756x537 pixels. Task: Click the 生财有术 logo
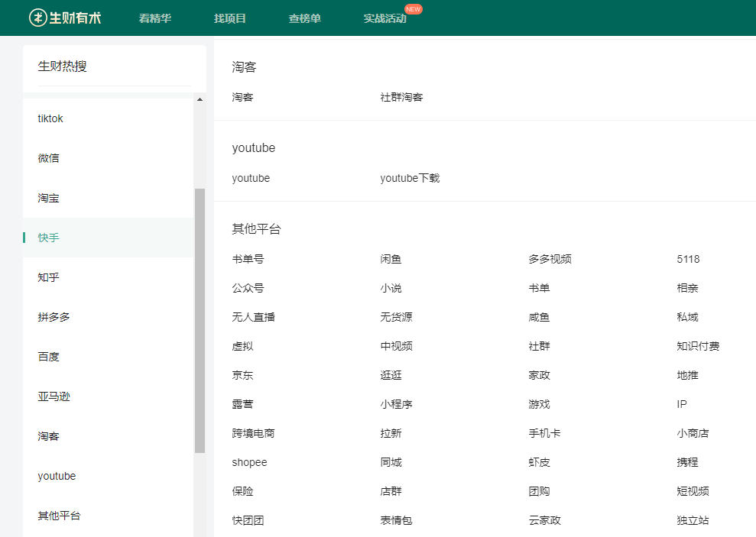click(65, 18)
